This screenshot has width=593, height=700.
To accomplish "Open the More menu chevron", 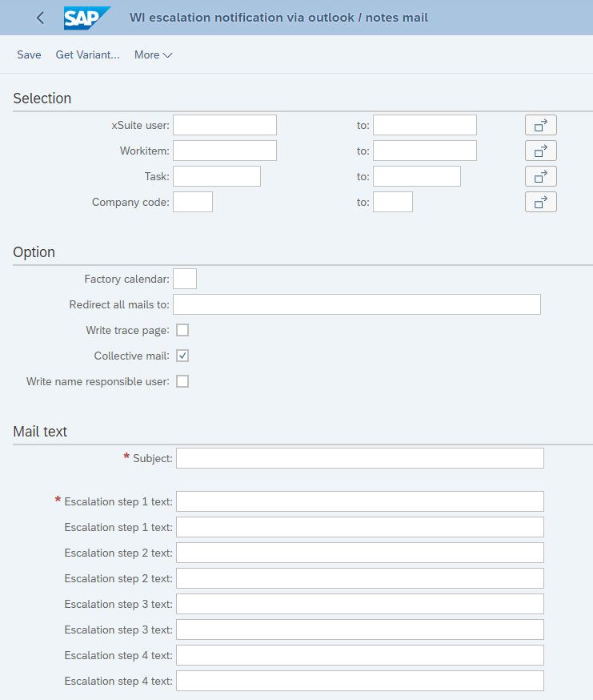I will pos(166,55).
